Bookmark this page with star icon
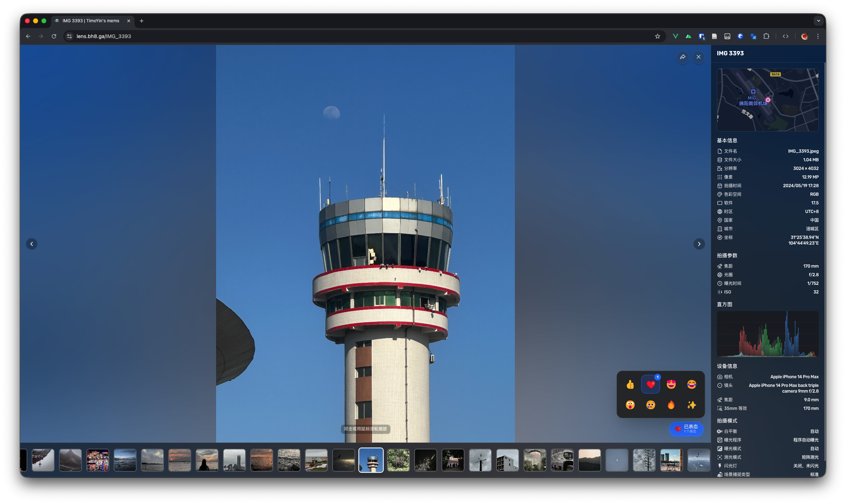The image size is (846, 504). pyautogui.click(x=657, y=36)
